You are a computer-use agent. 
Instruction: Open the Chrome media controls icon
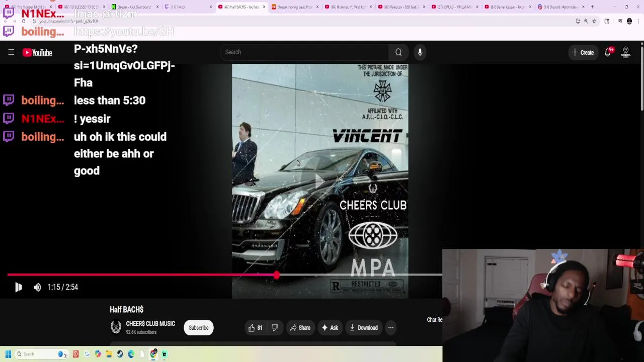[x=620, y=21]
